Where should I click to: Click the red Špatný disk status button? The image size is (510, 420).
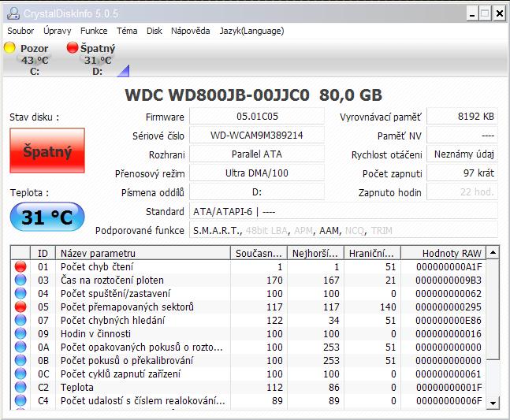pyautogui.click(x=47, y=151)
